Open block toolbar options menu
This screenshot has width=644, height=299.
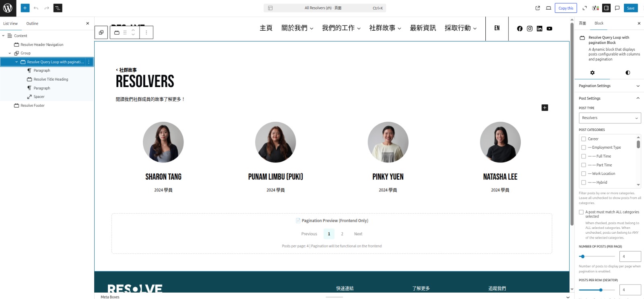[x=147, y=33]
